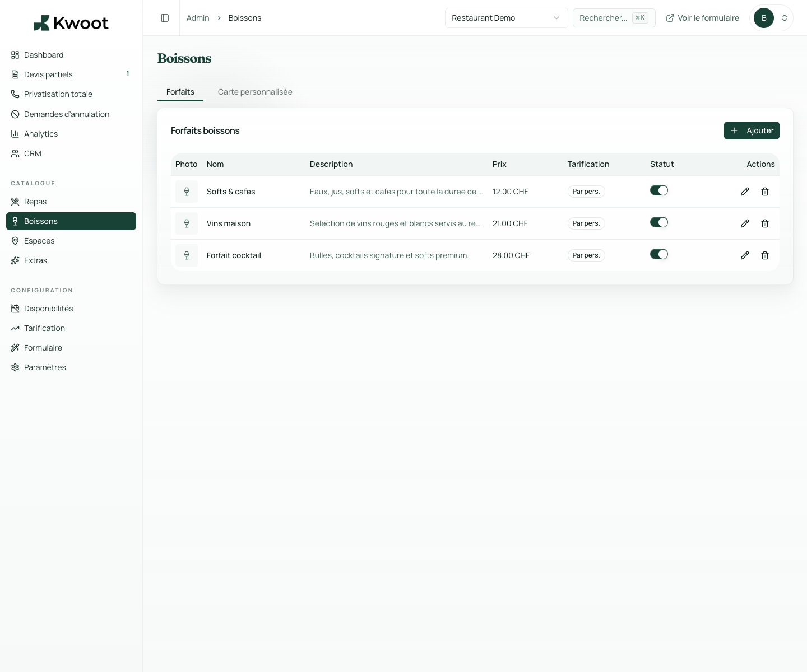Open Devis partiels in sidebar

pyautogui.click(x=71, y=74)
